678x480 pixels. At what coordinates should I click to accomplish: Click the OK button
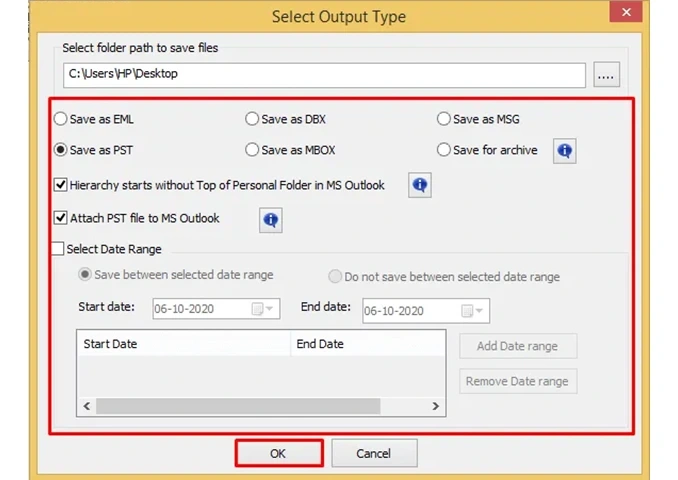(279, 453)
